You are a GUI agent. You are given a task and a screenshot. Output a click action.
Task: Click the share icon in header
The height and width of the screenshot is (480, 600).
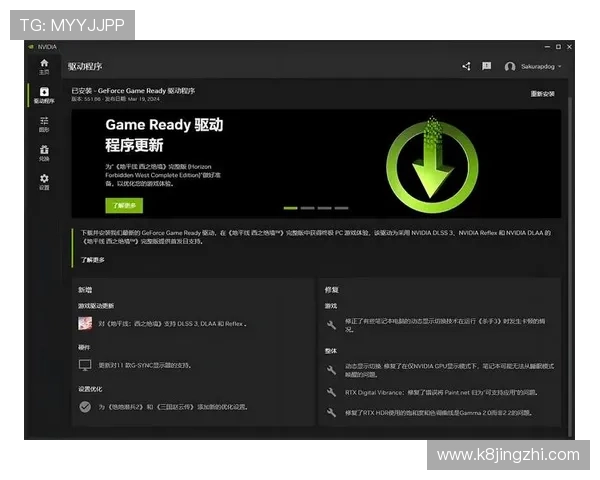coord(466,66)
